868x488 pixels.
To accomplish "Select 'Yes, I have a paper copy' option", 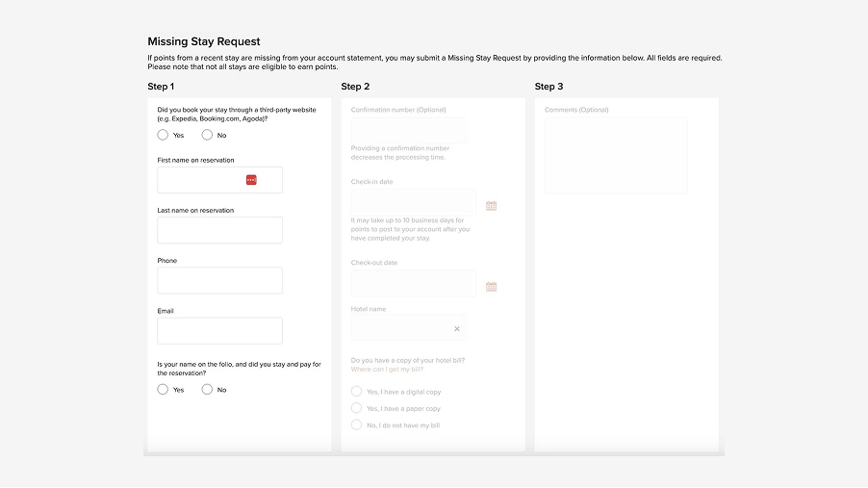I will tap(357, 408).
